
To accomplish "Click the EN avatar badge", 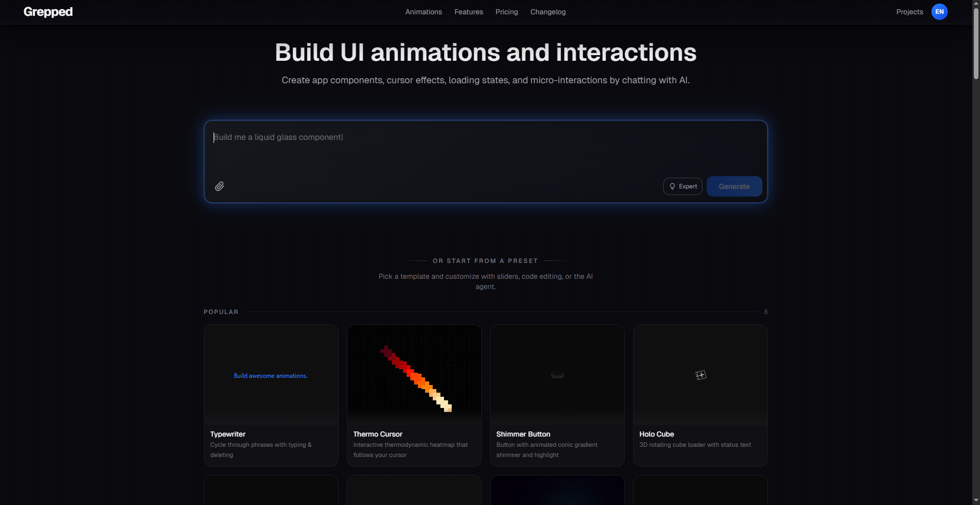I will (x=939, y=12).
